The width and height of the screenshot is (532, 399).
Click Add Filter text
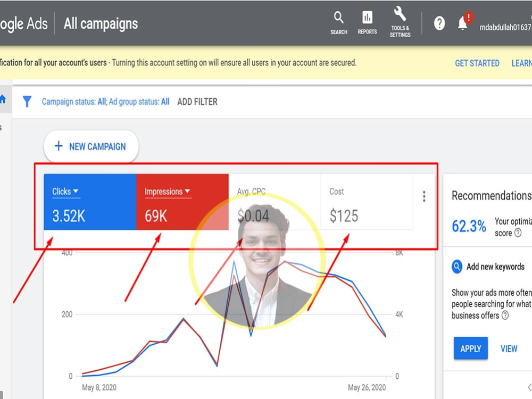[197, 102]
